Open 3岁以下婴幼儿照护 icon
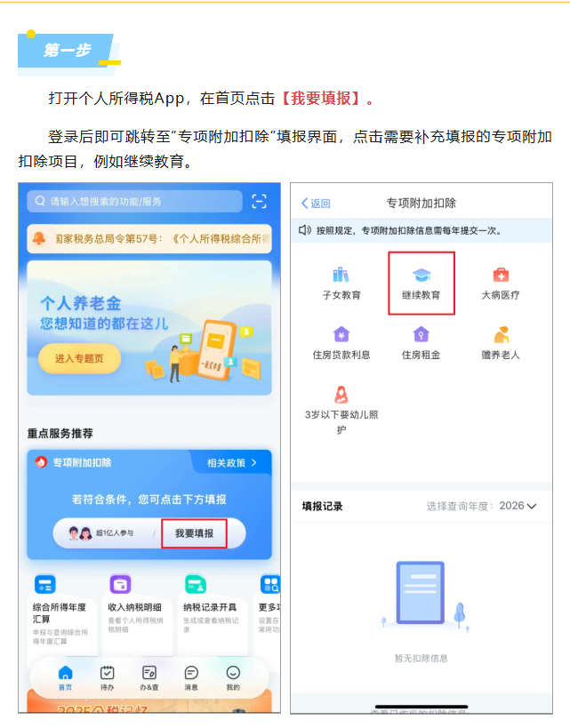Image resolution: width=570 pixels, height=728 pixels. coord(341,395)
